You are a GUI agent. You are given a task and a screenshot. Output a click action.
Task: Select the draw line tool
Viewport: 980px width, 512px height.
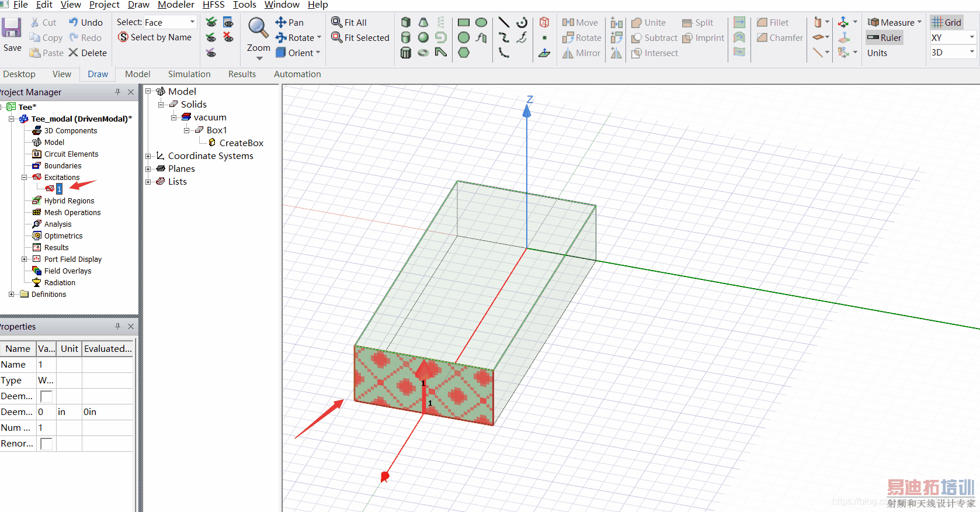[x=504, y=22]
